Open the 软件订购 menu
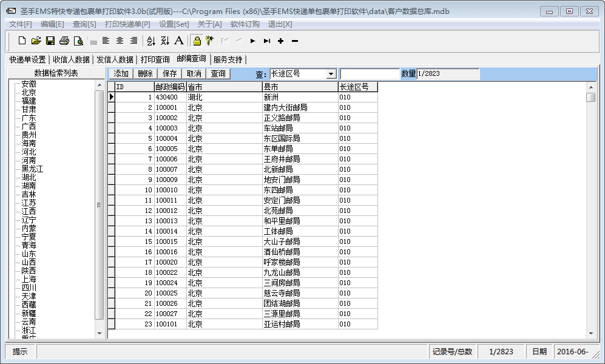The image size is (605, 364). (245, 24)
